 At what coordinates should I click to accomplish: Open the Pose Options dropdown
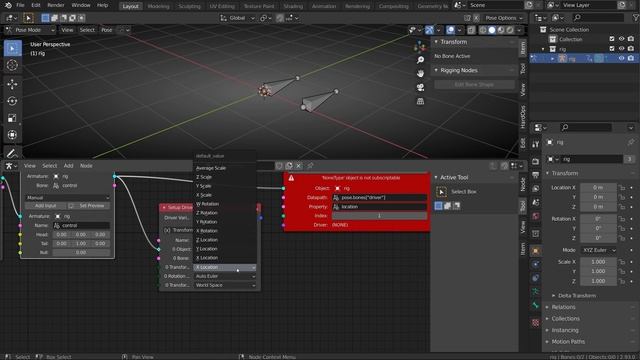tap(504, 18)
